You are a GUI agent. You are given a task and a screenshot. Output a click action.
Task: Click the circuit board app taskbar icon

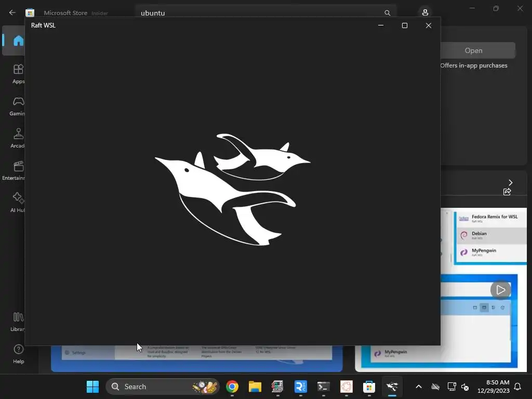(x=277, y=387)
